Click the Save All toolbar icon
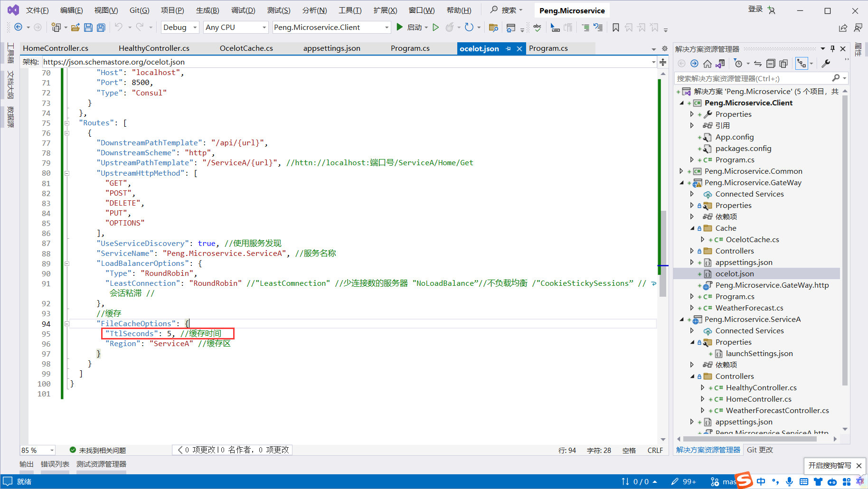 click(x=101, y=27)
